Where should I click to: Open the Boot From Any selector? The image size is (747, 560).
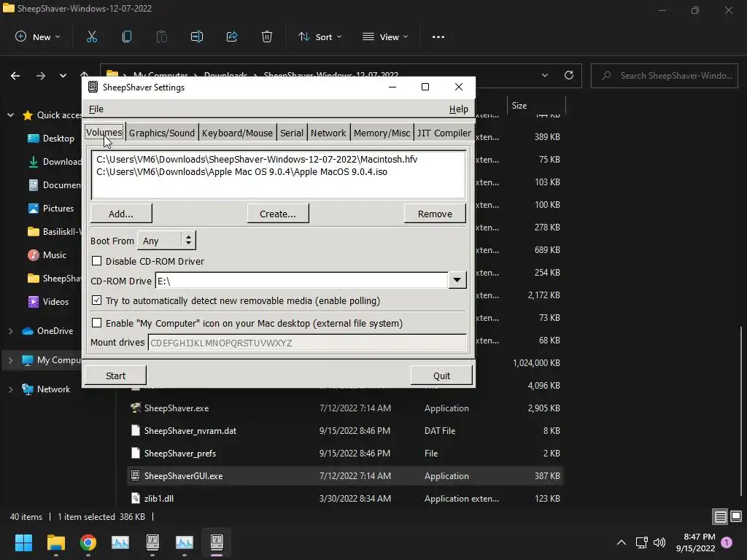point(167,241)
